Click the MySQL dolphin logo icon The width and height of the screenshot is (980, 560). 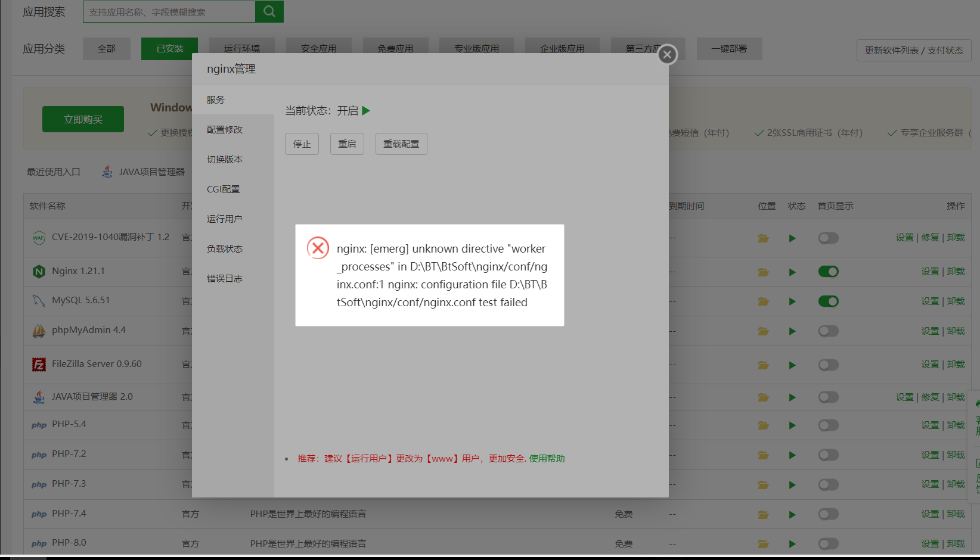click(39, 301)
